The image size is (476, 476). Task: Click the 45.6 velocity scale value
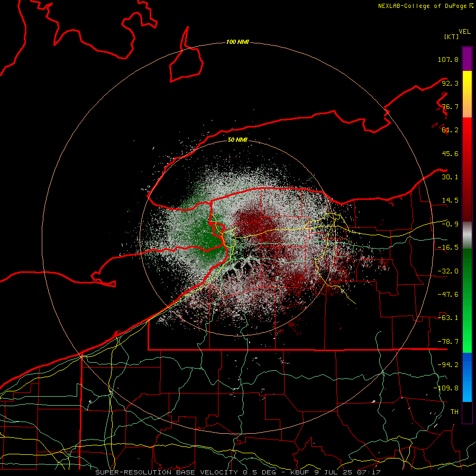(x=450, y=153)
